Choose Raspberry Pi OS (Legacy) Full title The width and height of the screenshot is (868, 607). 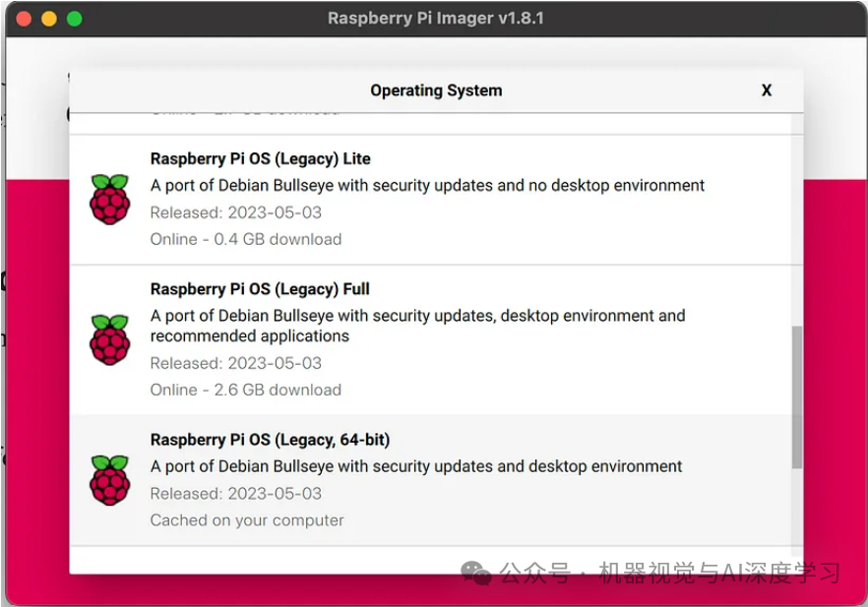[260, 289]
